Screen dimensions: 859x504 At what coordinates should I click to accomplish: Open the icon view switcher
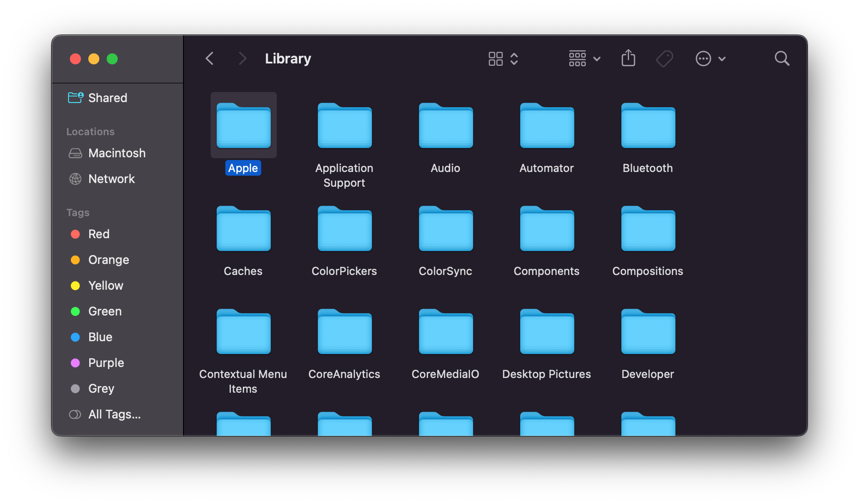click(x=504, y=59)
